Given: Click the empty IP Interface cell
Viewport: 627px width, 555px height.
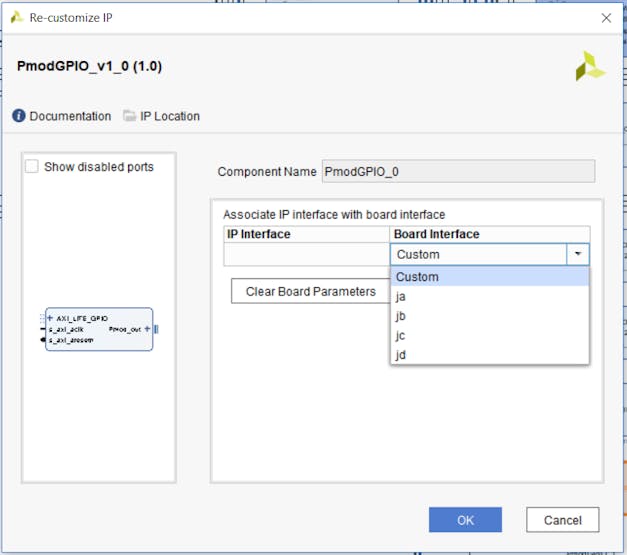Looking at the screenshot, I should click(307, 254).
